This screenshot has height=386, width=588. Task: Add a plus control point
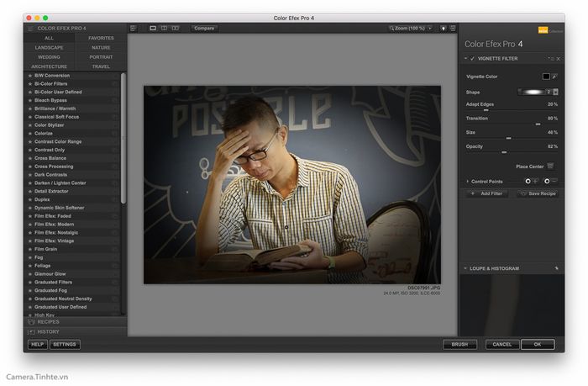coord(531,182)
